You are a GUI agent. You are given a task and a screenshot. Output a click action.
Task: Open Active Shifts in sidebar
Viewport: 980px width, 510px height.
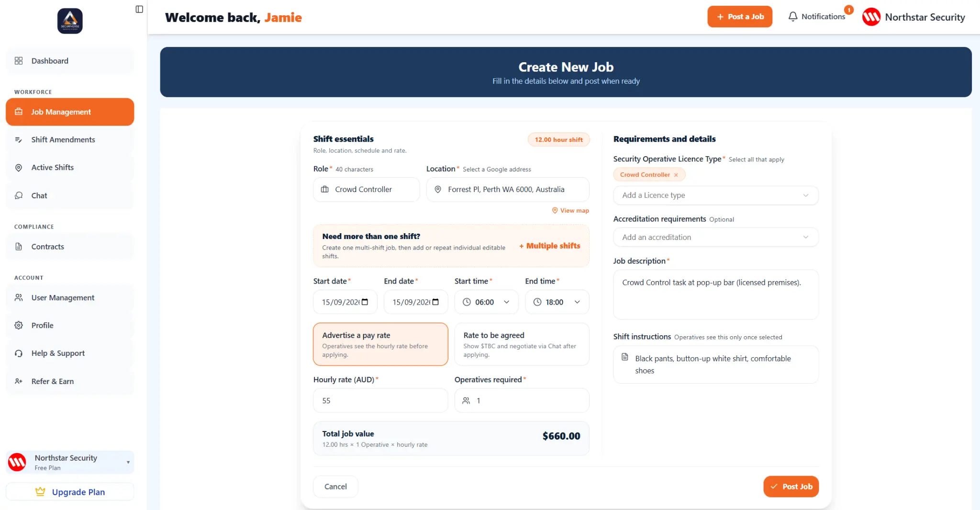click(x=70, y=168)
